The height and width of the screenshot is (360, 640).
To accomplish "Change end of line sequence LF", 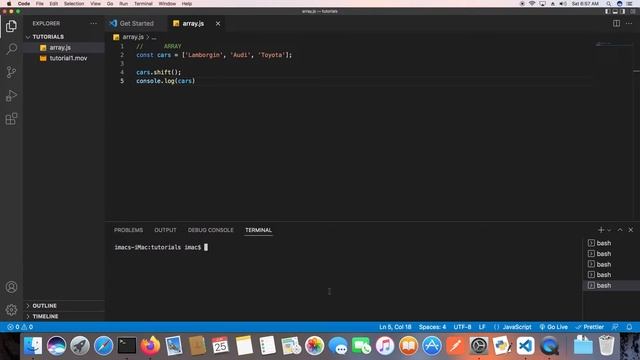I will pos(482,327).
